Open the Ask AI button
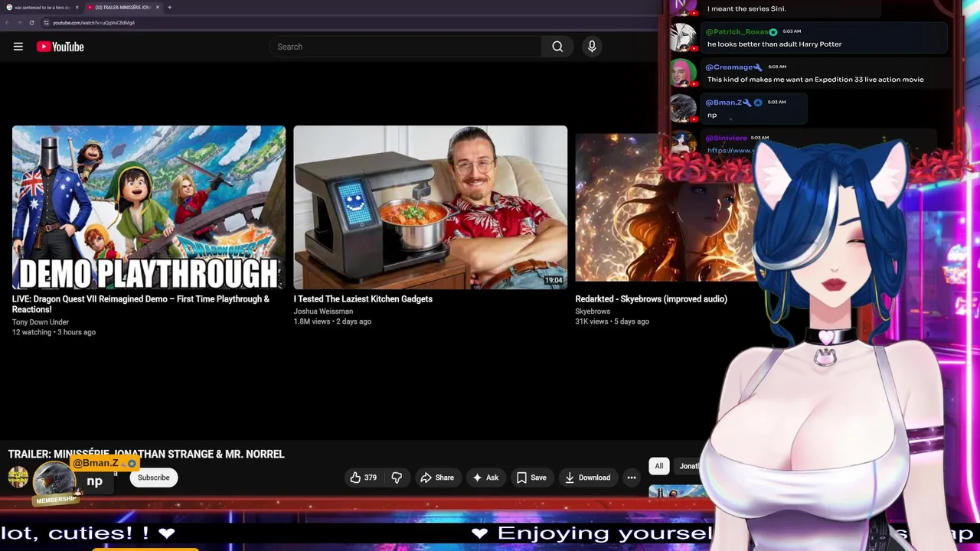The image size is (980, 551). (485, 478)
